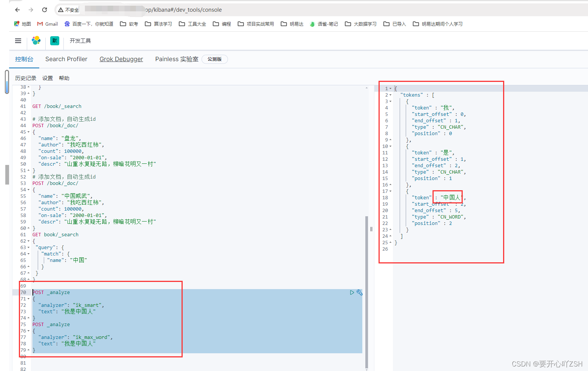Open the Elastic navigation hamburger menu
Screen dimensions: 588x371
pos(18,41)
